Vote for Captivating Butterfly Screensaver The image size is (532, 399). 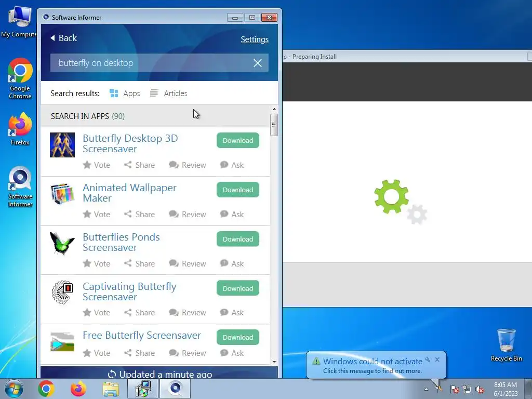[x=97, y=312]
